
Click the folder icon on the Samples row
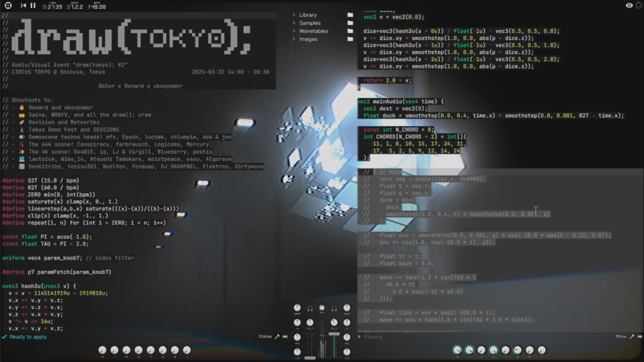coord(350,23)
